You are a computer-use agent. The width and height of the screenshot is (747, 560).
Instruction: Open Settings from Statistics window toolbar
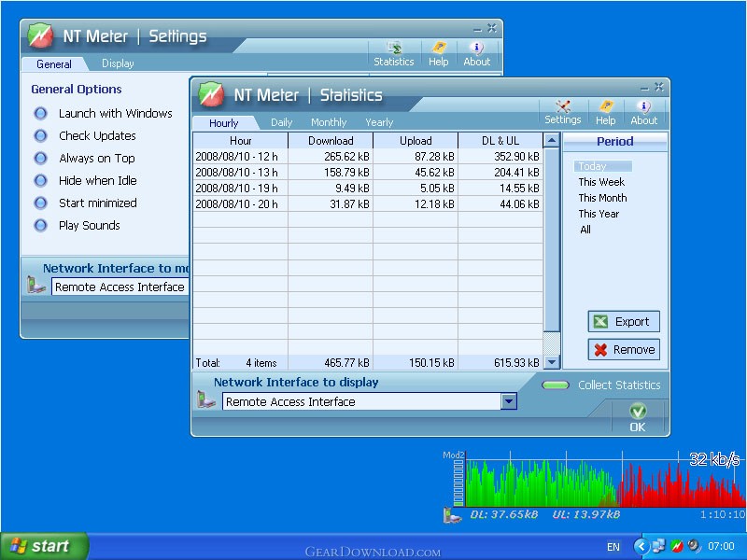click(563, 113)
